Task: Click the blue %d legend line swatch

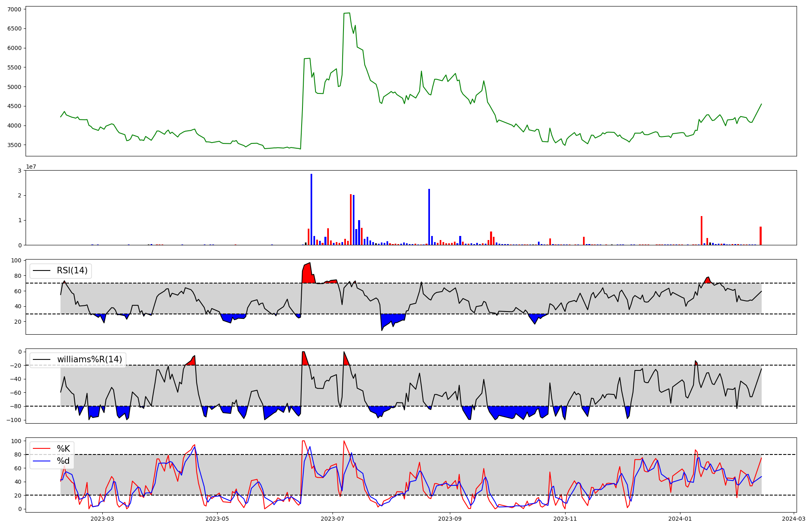Action: tap(42, 461)
